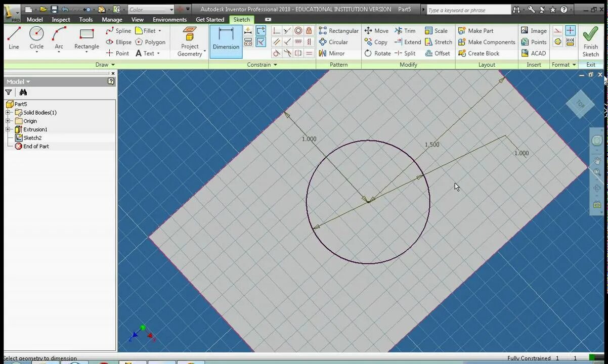This screenshot has width=608, height=364.
Task: Open the filter icon in Model browser
Action: 9,92
